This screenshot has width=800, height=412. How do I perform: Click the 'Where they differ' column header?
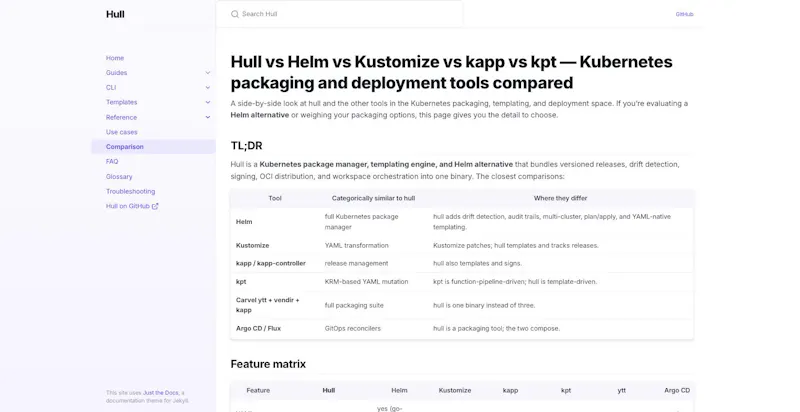[x=560, y=198]
